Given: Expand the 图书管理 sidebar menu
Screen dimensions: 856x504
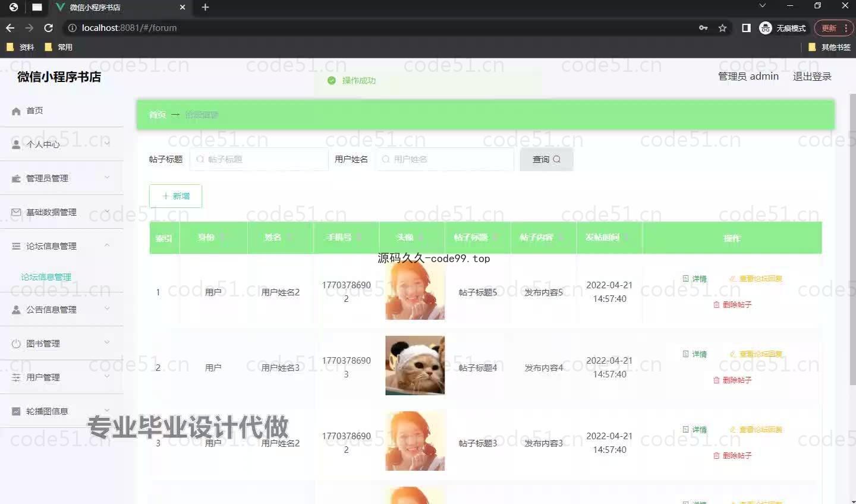Looking at the screenshot, I should (x=62, y=343).
